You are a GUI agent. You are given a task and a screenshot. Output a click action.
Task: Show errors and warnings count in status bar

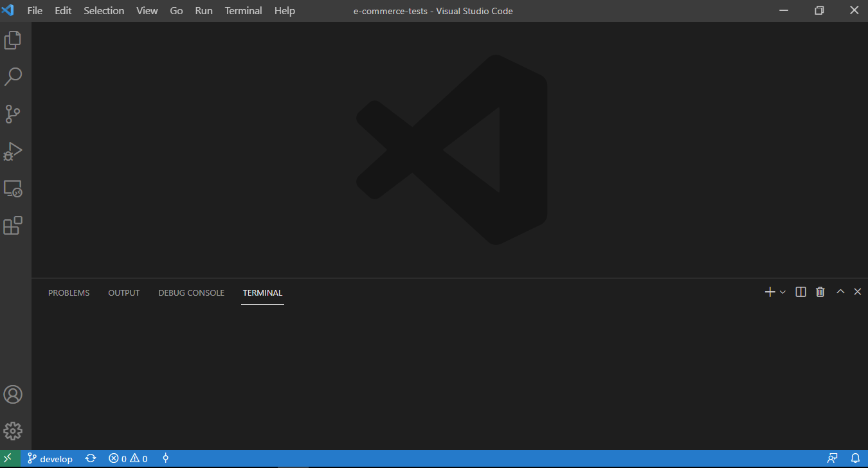click(128, 459)
